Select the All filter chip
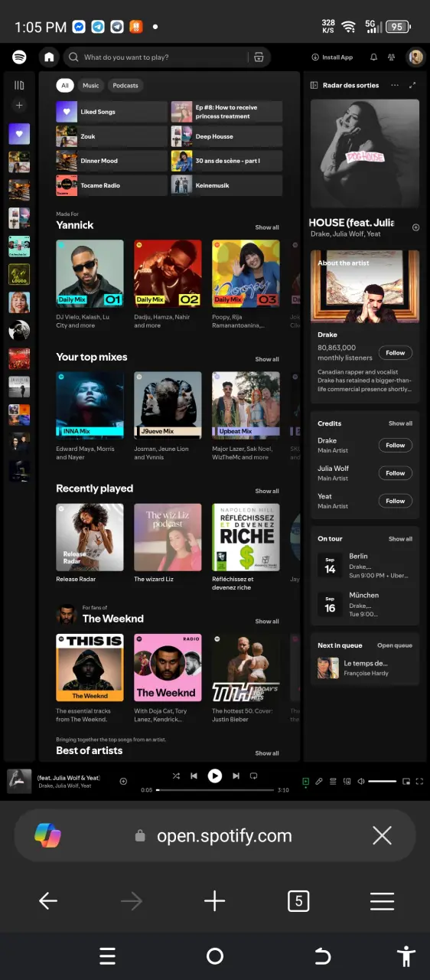The image size is (430, 980). 65,86
